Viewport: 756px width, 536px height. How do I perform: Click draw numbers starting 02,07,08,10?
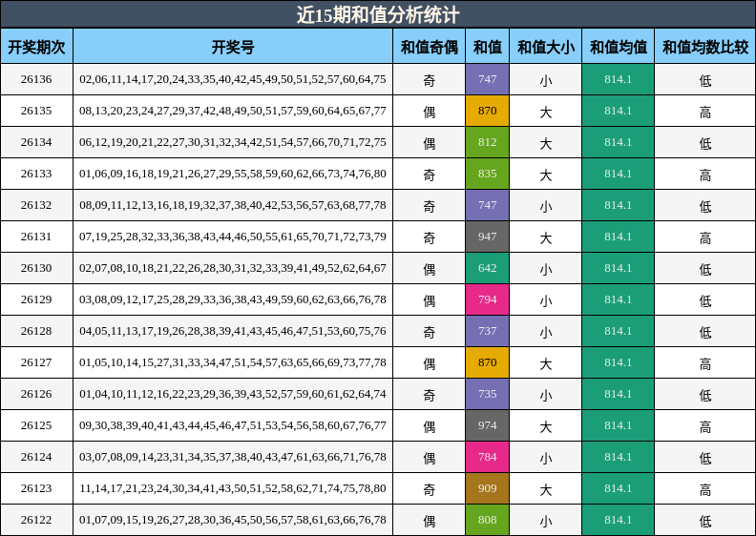coord(233,268)
